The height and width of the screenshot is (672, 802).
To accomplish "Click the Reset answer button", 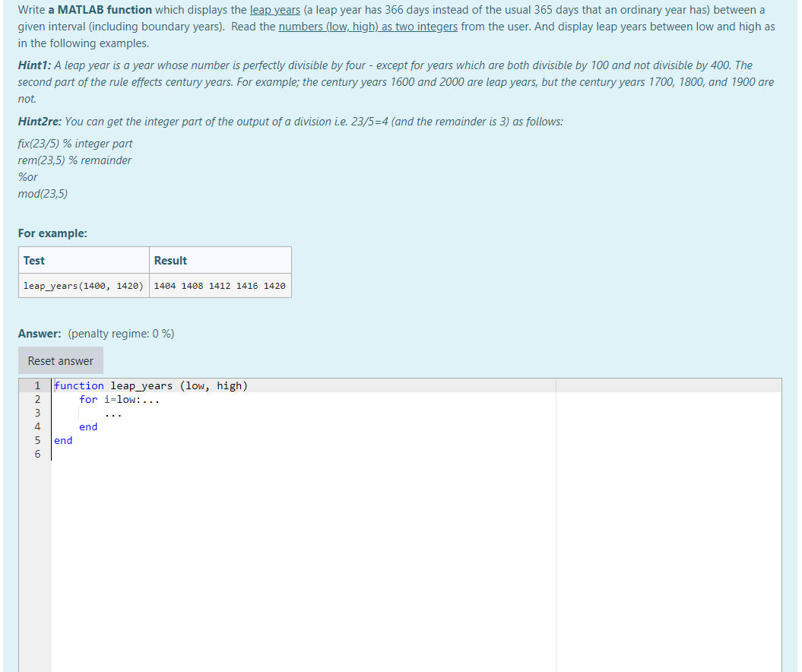I will pos(60,360).
